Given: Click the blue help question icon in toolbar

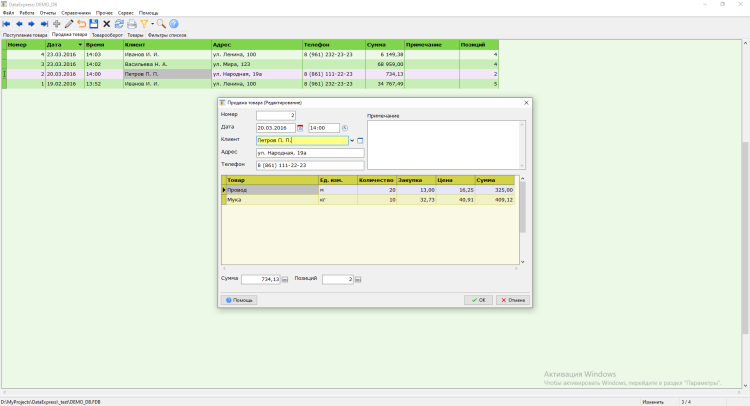Looking at the screenshot, I should click(174, 24).
